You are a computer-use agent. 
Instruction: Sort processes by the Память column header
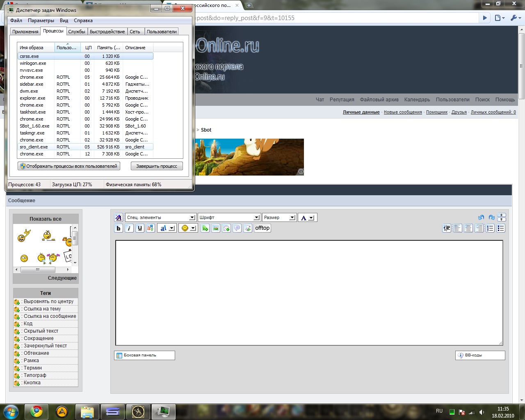[109, 48]
